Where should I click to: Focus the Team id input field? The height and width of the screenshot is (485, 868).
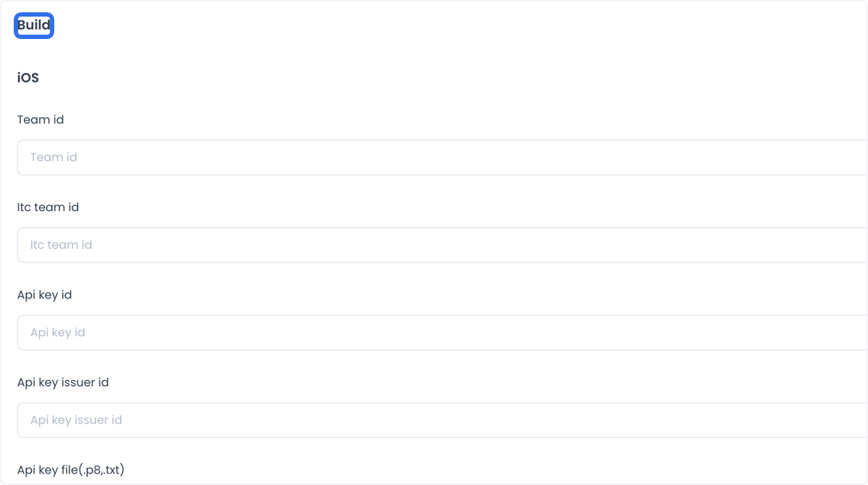pyautogui.click(x=443, y=158)
